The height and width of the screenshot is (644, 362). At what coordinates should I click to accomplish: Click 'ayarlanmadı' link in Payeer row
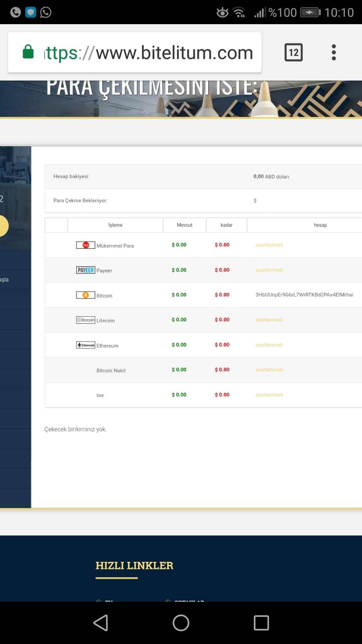(269, 270)
